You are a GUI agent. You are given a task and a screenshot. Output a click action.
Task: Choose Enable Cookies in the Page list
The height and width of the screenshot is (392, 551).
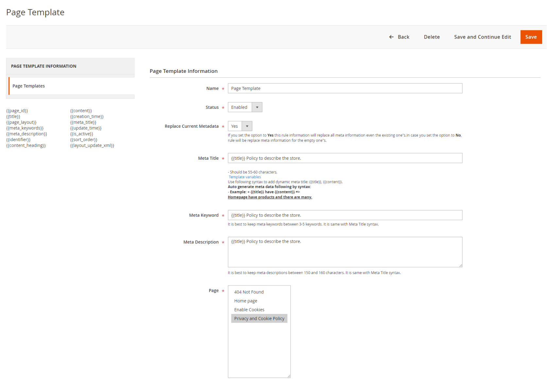tap(249, 310)
